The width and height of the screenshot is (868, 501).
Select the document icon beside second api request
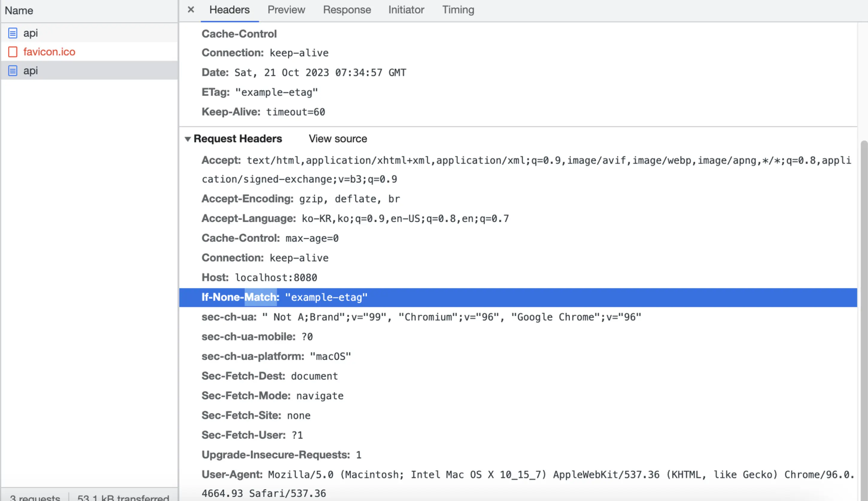tap(13, 71)
